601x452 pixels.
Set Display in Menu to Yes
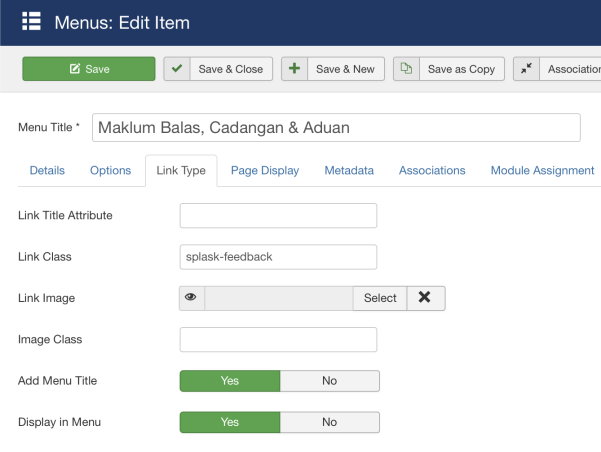click(229, 422)
